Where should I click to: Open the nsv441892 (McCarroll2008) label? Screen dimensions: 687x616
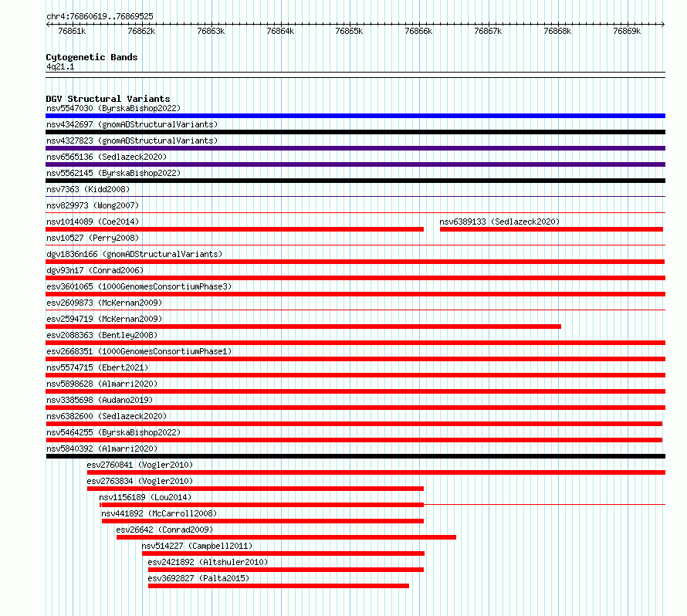pyautogui.click(x=159, y=513)
